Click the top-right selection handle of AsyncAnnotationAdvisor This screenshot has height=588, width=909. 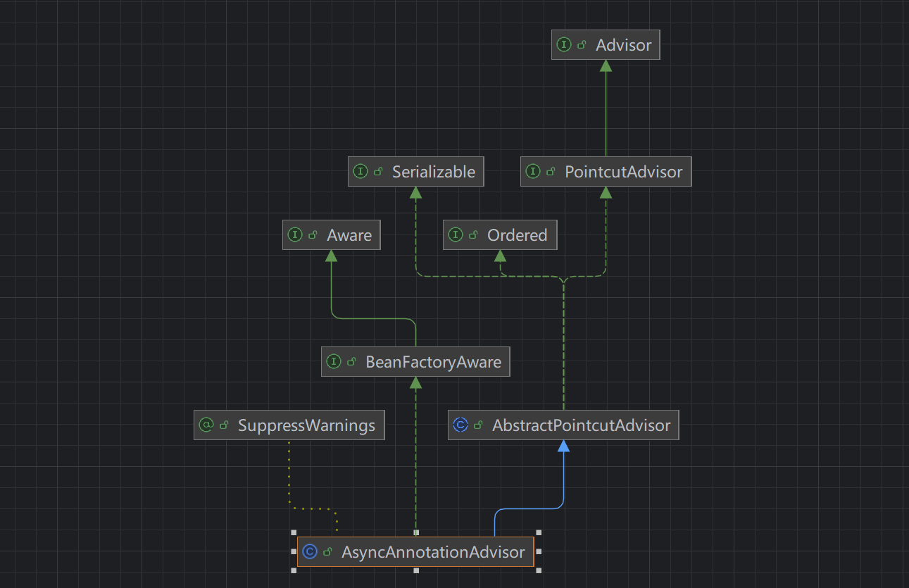tap(539, 532)
